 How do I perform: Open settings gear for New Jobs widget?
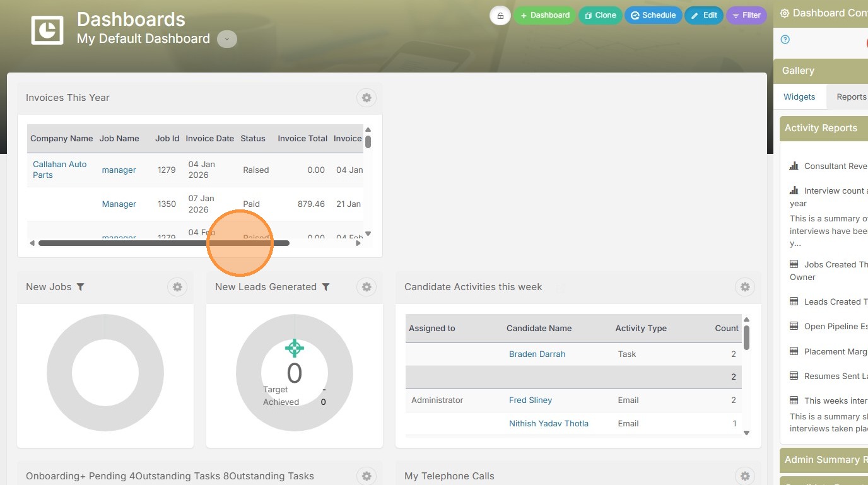(x=177, y=287)
